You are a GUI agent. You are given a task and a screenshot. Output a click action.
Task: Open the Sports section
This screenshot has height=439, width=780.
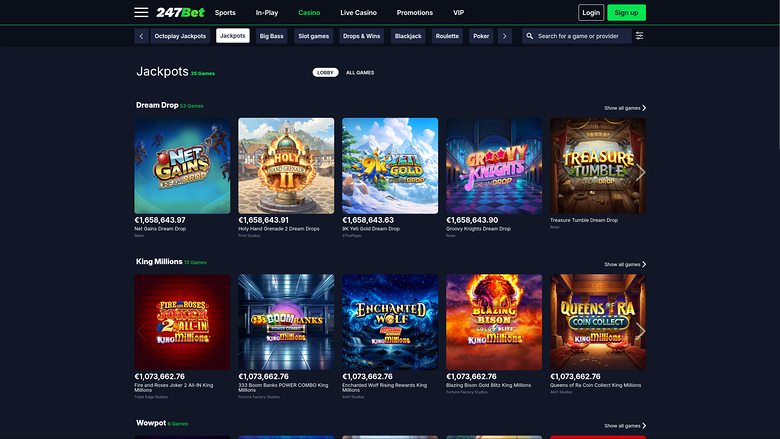click(225, 12)
